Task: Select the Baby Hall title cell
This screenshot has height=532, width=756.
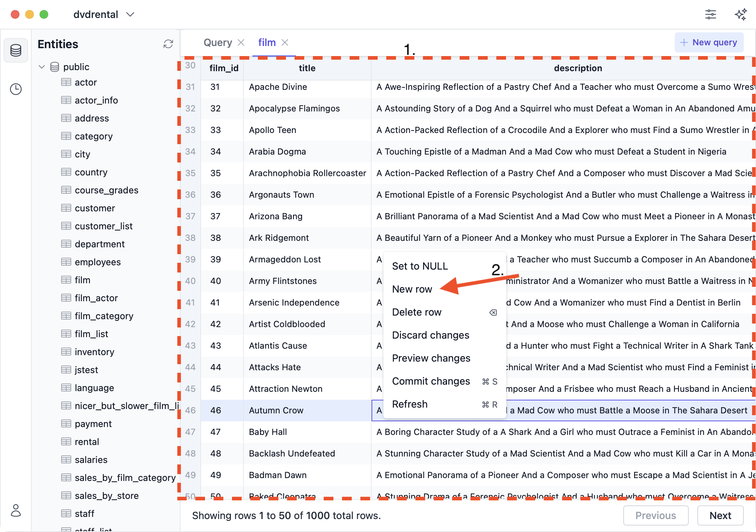Action: tap(307, 432)
